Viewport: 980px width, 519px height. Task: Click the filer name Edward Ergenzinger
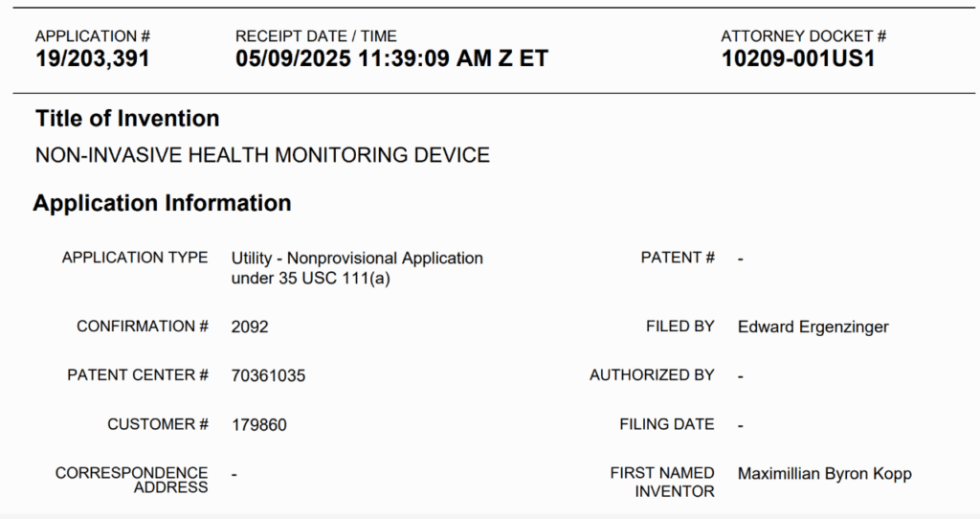813,327
